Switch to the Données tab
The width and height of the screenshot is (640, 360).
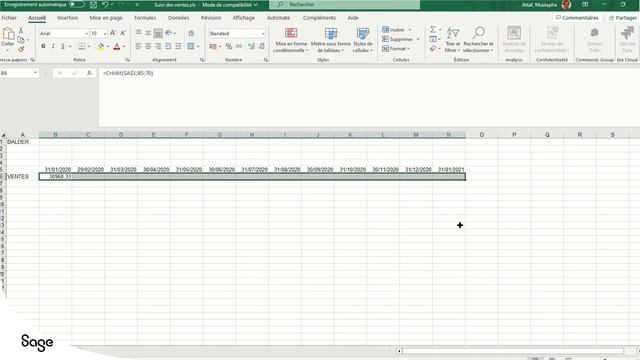point(178,18)
